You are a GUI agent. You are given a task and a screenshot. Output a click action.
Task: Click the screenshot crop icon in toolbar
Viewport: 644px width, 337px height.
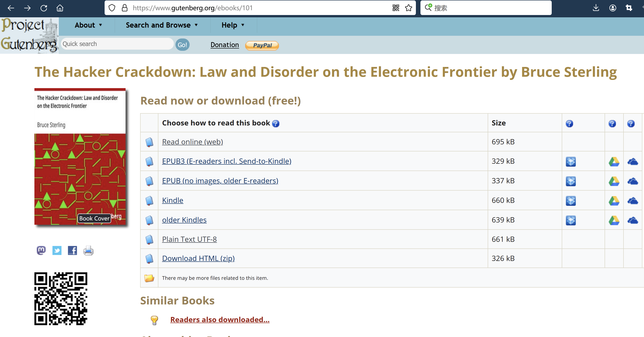pyautogui.click(x=629, y=8)
